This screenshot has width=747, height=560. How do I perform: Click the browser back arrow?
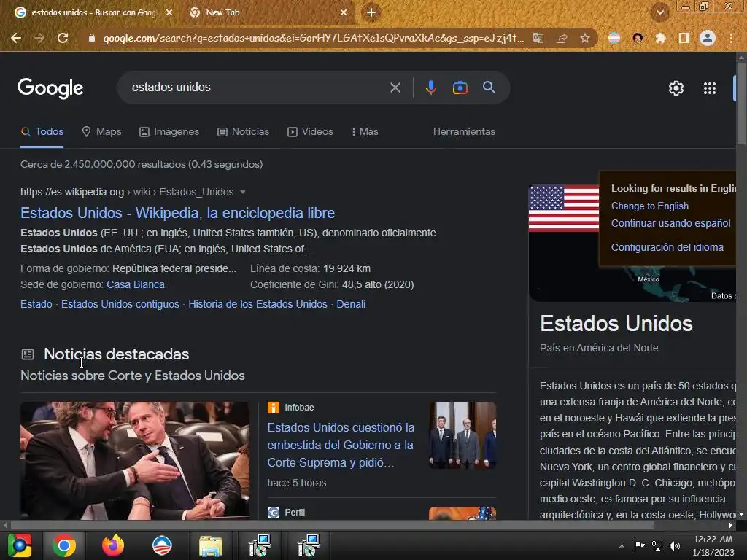coord(16,38)
